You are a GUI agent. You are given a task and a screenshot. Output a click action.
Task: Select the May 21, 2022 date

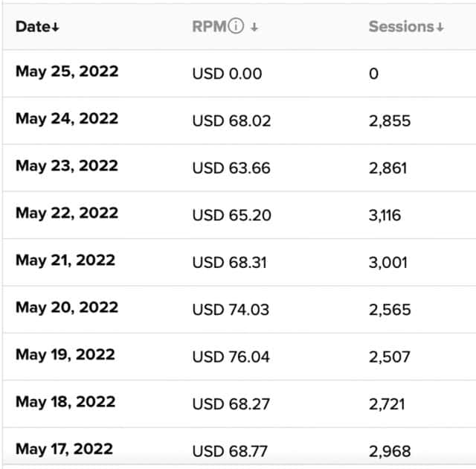[65, 261]
